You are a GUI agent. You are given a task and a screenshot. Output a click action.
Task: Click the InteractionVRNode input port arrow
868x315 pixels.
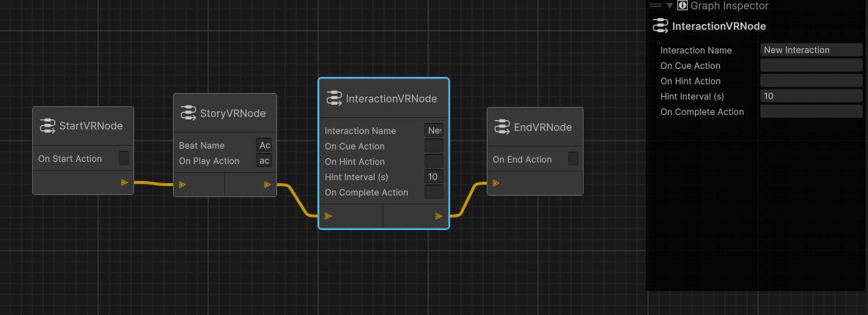tap(328, 216)
